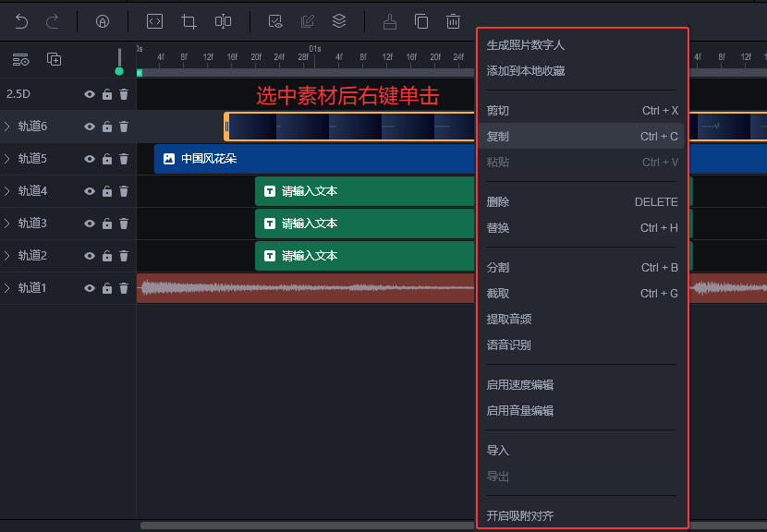Toggle visibility of 轨道1 audio track
The height and width of the screenshot is (532, 767).
[x=90, y=288]
